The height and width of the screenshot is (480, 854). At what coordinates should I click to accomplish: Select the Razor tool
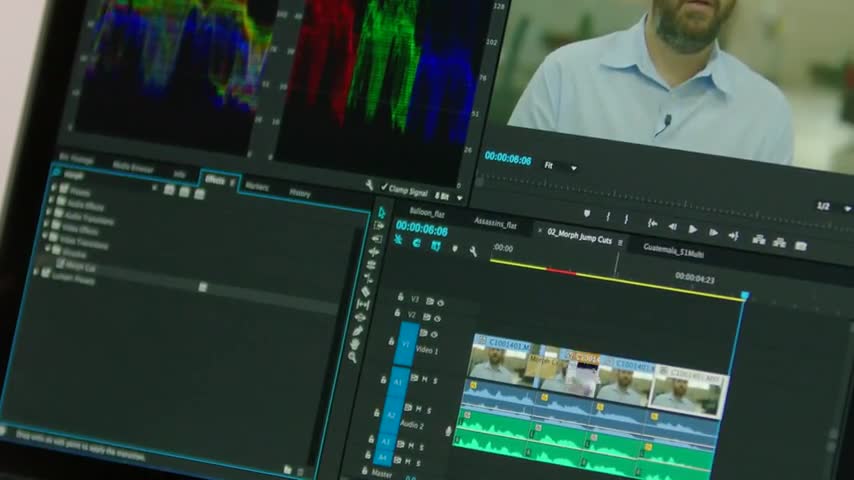pos(365,291)
